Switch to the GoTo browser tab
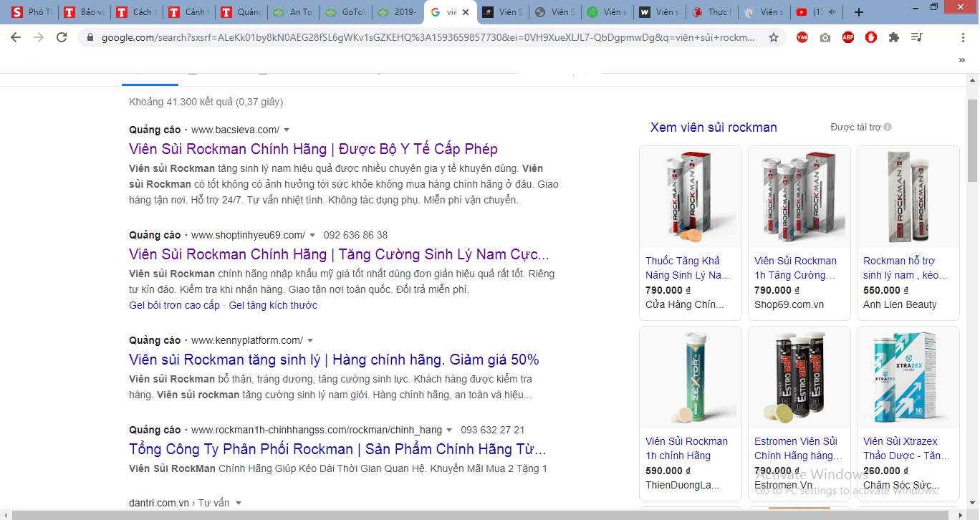This screenshot has height=520, width=980. coord(346,12)
